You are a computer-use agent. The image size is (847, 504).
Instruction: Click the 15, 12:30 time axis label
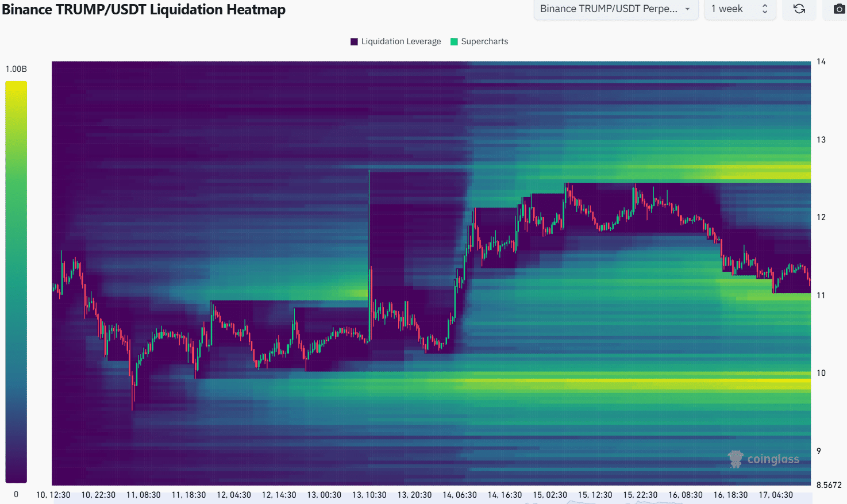coord(595,495)
